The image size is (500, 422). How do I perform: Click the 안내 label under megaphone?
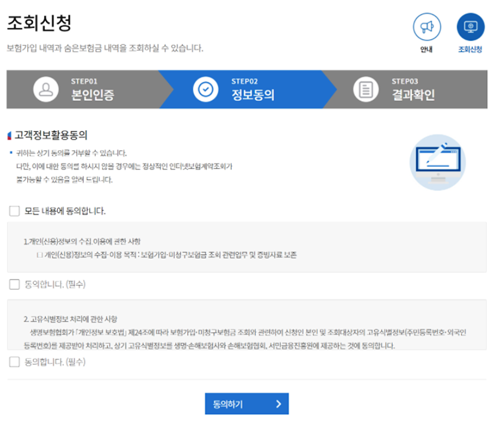[x=426, y=49]
